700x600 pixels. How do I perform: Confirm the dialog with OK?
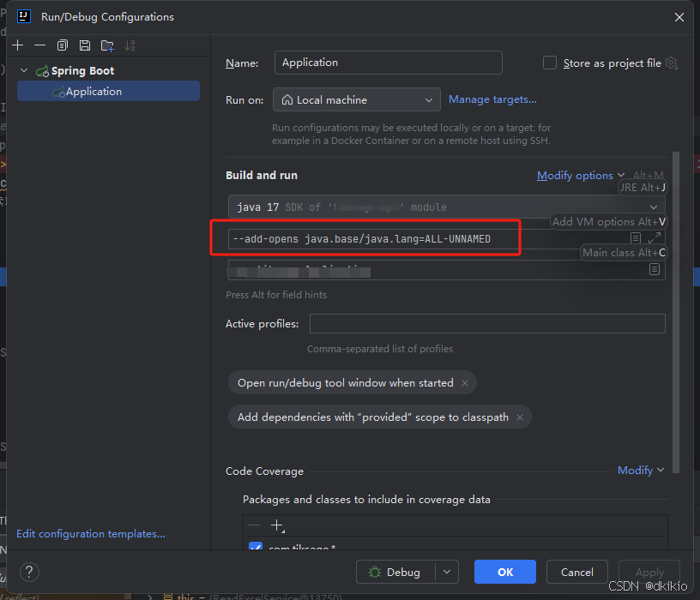point(505,572)
